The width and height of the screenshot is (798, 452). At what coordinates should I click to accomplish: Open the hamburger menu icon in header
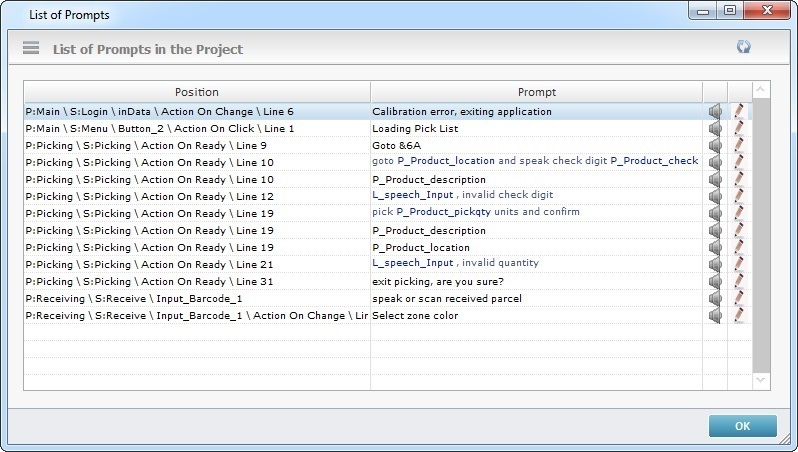[31, 48]
